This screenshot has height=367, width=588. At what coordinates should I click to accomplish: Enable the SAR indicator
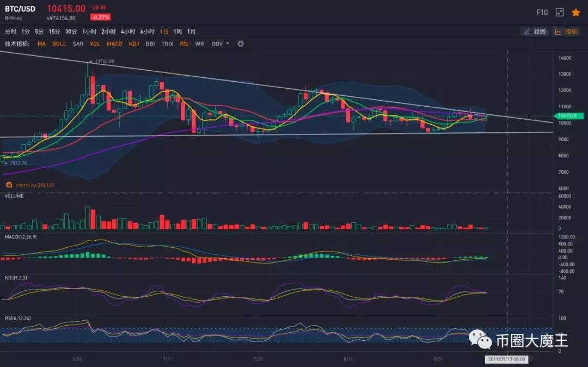tap(78, 44)
